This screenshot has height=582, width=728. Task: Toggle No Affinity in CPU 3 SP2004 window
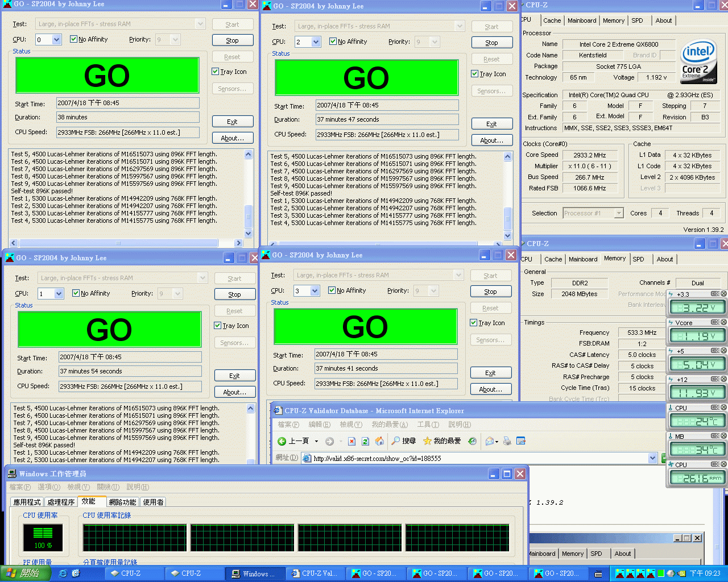332,290
